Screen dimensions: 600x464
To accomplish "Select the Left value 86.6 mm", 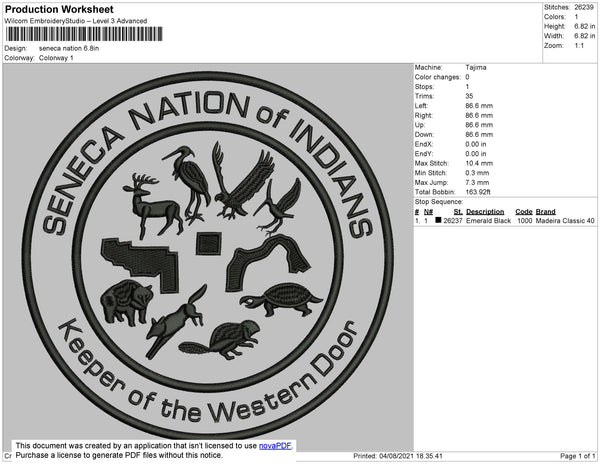I will (x=479, y=106).
